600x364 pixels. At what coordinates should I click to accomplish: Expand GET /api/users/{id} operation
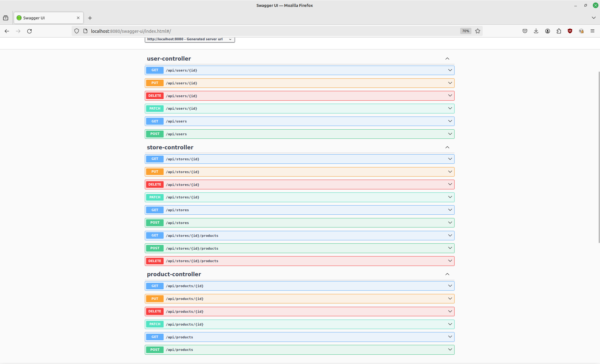click(300, 70)
